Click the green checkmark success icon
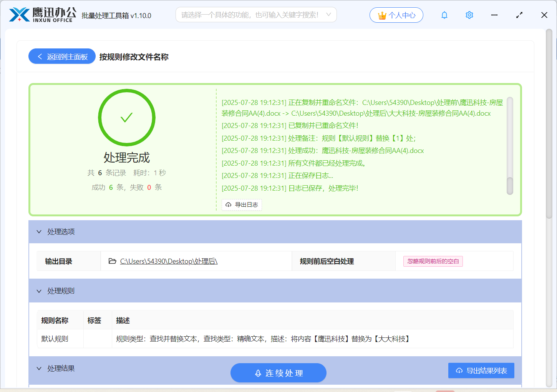557x392 pixels. [127, 118]
